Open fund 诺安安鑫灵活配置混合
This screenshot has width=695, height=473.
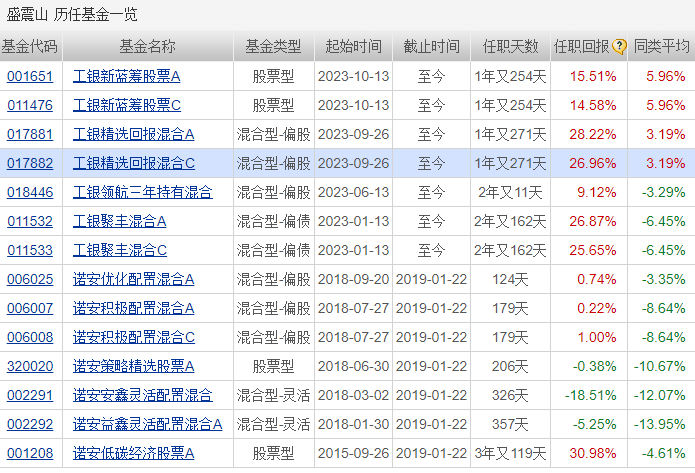click(143, 395)
